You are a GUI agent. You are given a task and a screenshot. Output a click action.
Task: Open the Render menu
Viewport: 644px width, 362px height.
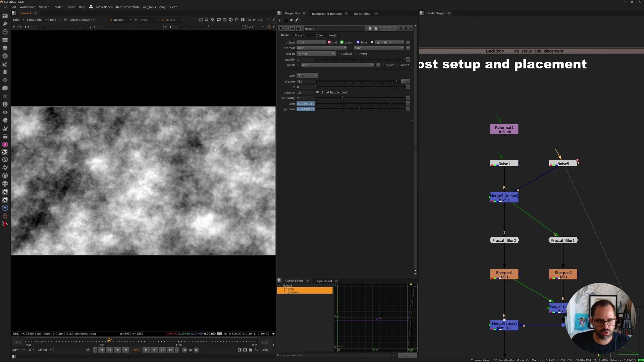[57, 7]
